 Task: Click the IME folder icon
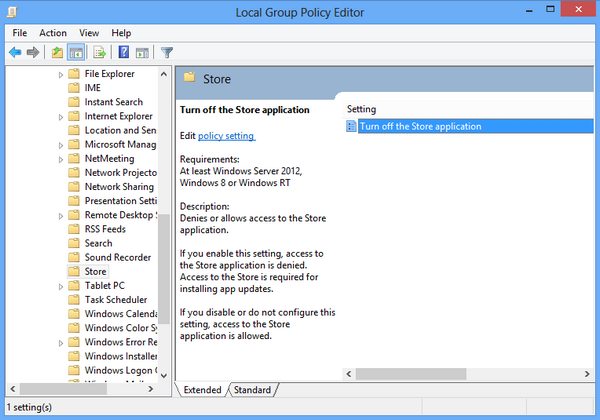coord(74,88)
